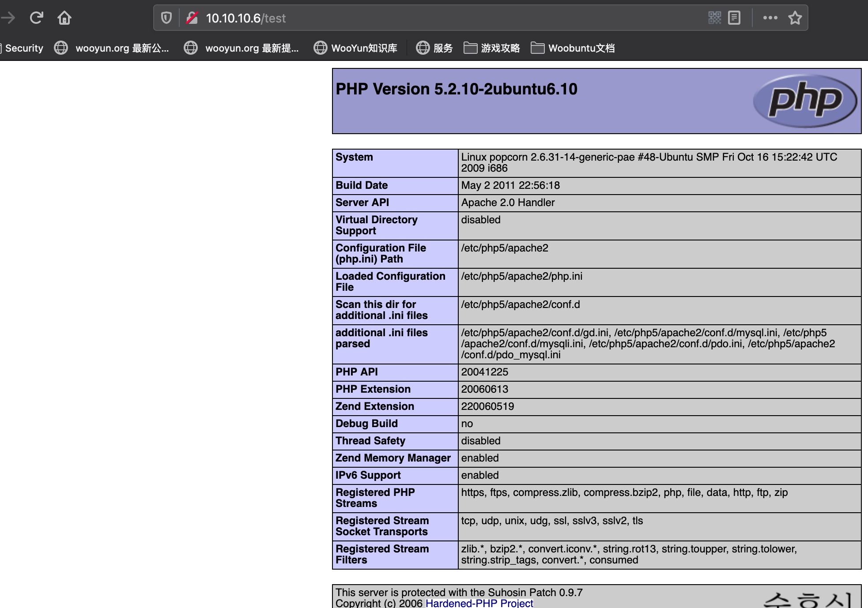Click the insecure connection lock icon
This screenshot has width=868, height=608.
point(192,18)
